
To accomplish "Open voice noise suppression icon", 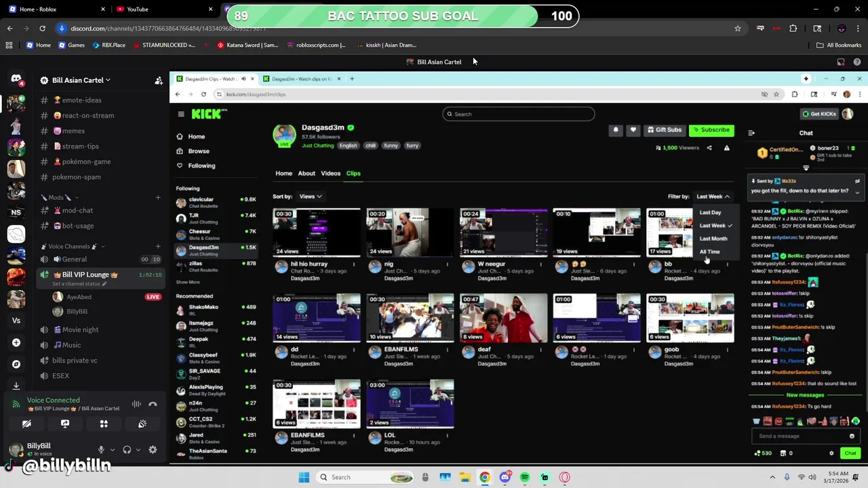I will coord(136,404).
